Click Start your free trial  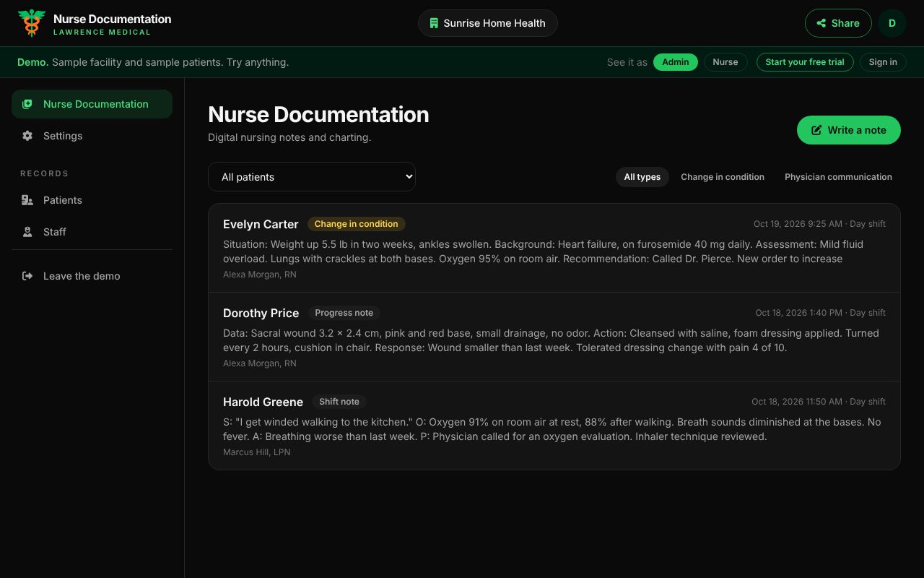[805, 62]
